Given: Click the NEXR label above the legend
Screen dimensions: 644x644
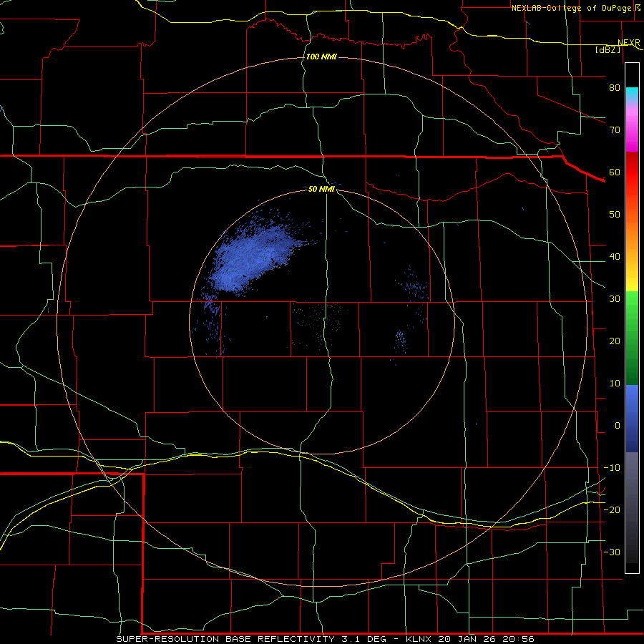Looking at the screenshot, I should [x=629, y=43].
